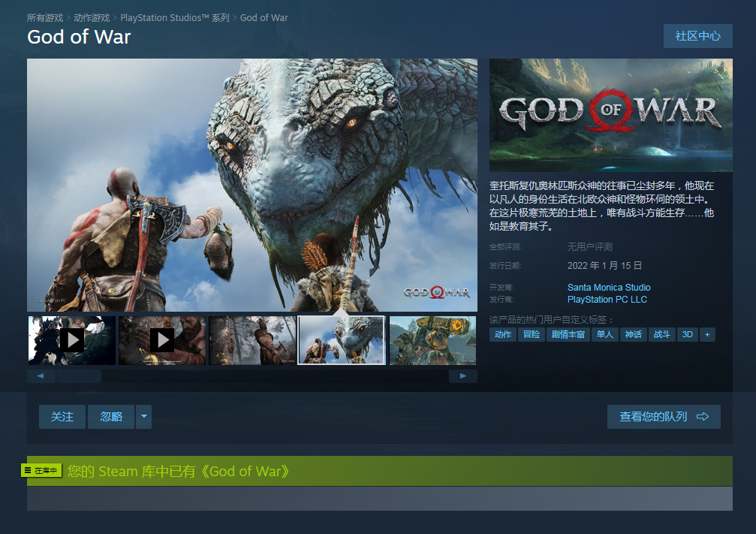Image resolution: width=756 pixels, height=534 pixels.
Task: Play the first video thumbnail
Action: click(x=72, y=340)
